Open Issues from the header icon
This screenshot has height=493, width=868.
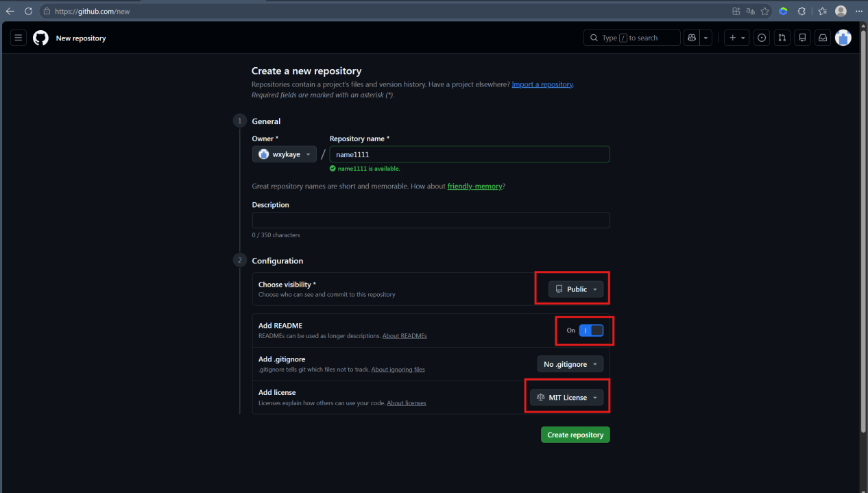(762, 38)
